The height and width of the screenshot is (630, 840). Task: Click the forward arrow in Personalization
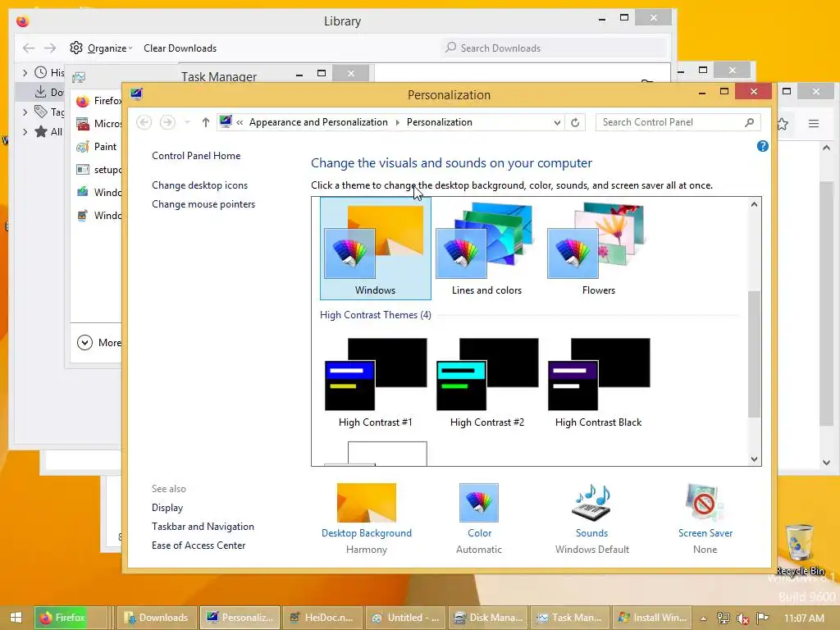pos(167,123)
